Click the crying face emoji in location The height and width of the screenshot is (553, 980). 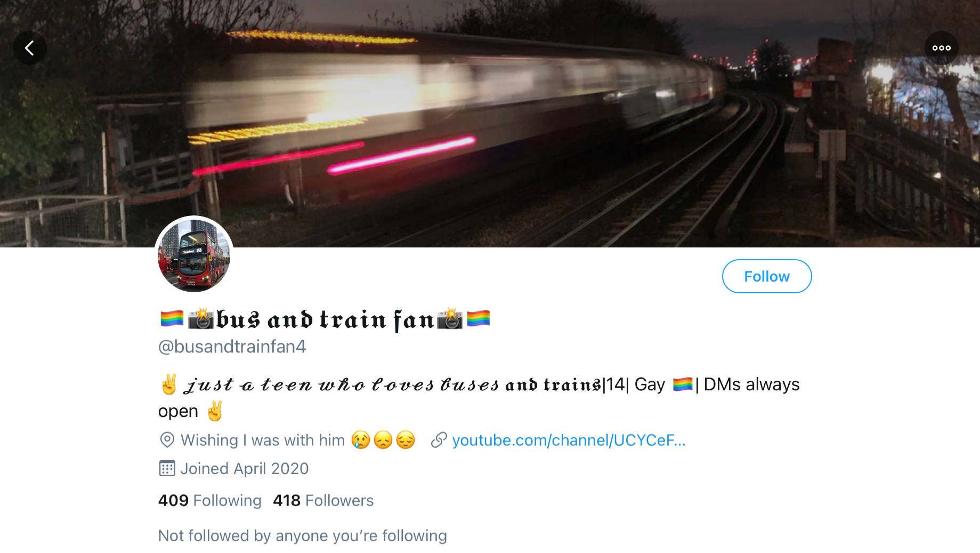point(361,440)
